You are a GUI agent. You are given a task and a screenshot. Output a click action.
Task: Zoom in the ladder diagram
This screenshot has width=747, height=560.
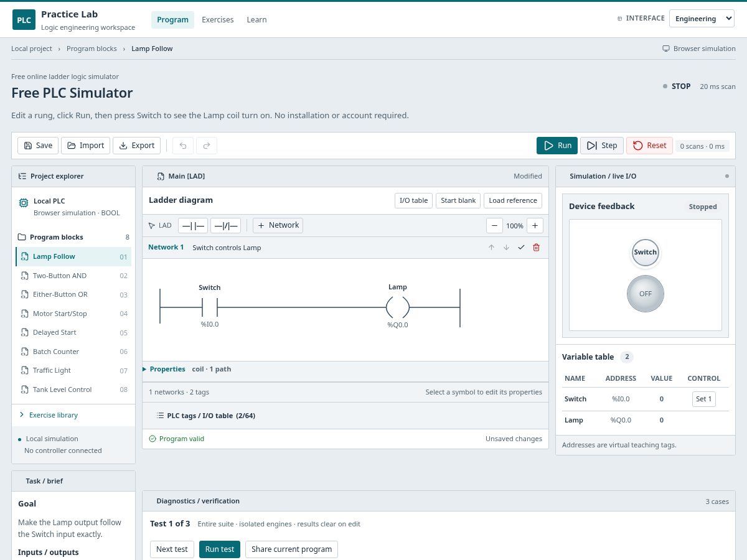(x=535, y=225)
